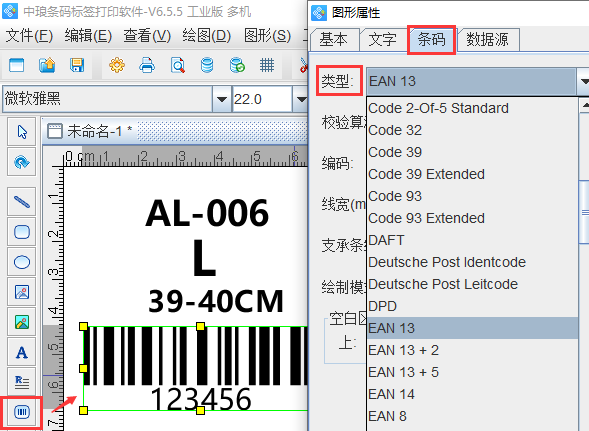Open the 查看(V) menu
Screen dimensions: 589x431
point(147,36)
